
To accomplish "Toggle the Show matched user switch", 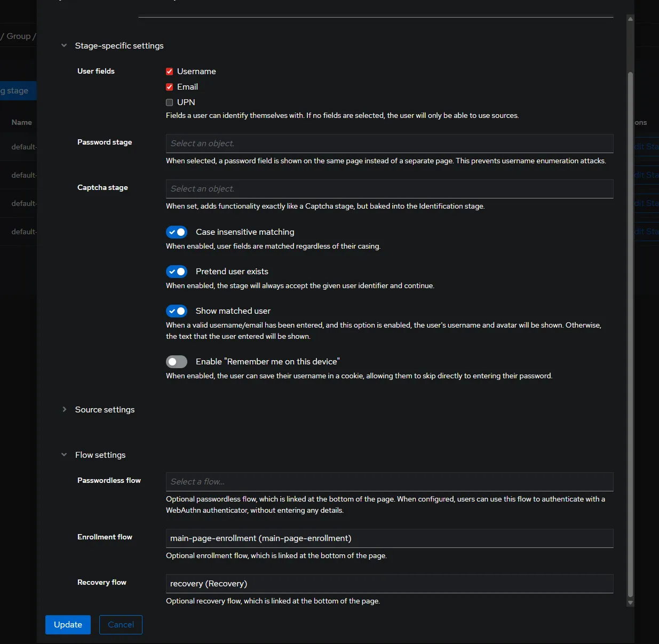I will (x=177, y=311).
